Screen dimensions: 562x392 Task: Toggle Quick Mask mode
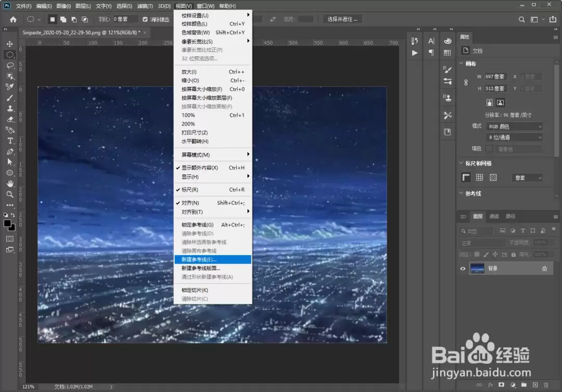click(10, 239)
